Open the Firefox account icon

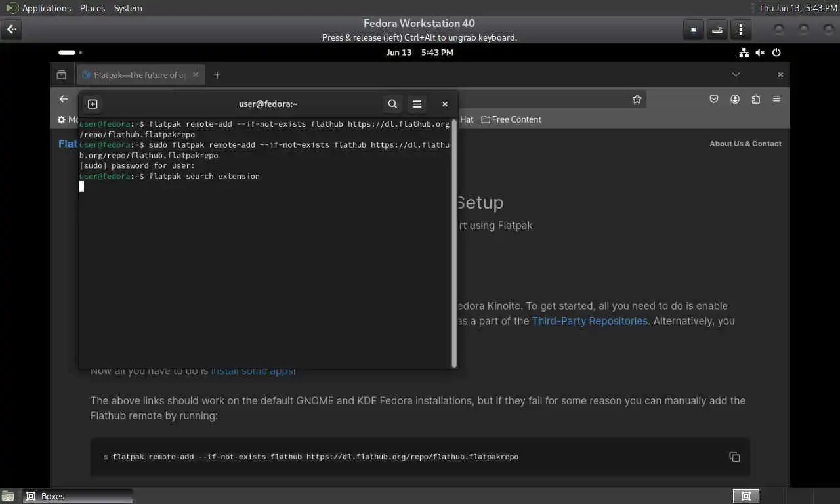735,99
